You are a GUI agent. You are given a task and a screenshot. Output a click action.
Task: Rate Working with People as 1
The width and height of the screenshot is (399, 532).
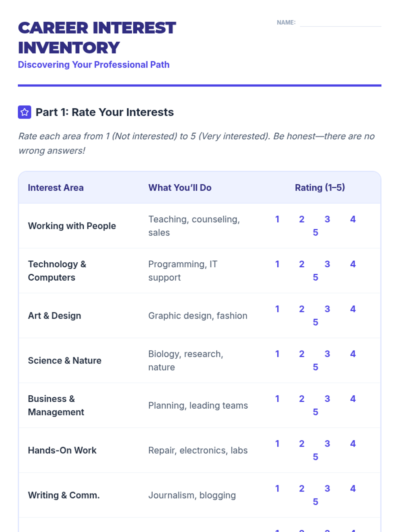(x=277, y=219)
